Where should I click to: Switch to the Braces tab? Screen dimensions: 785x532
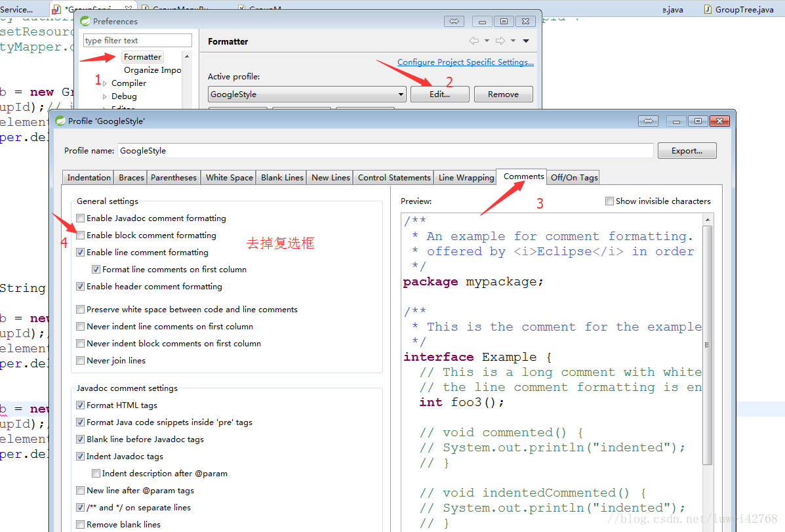click(x=131, y=177)
